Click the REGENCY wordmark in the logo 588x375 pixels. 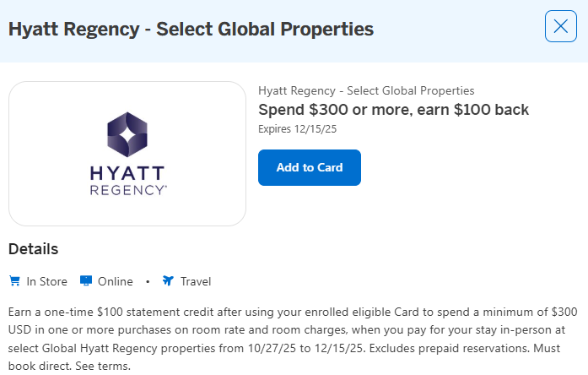tap(127, 190)
